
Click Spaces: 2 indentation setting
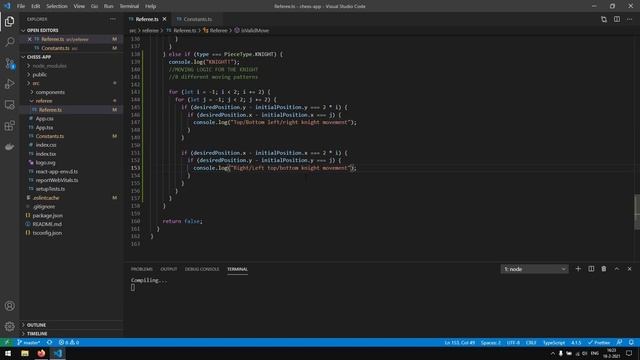(491, 342)
